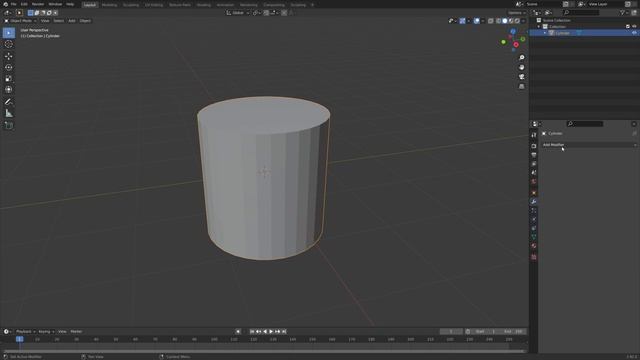Open the Keying dropdown in timeline

(46, 332)
